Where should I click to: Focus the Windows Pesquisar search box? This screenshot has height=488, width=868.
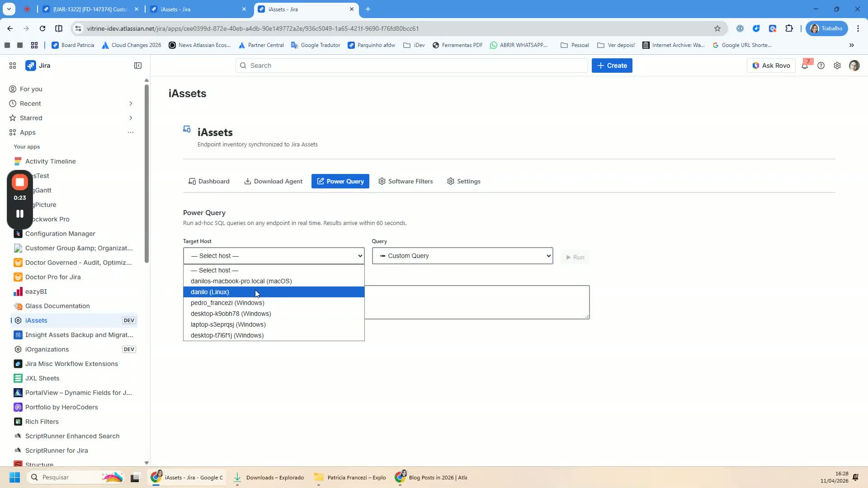coord(75,478)
